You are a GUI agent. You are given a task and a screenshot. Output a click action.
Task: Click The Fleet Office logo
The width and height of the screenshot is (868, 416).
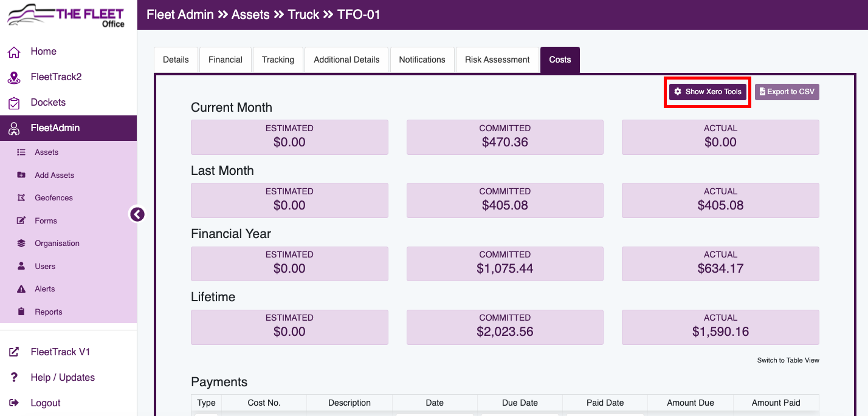[x=66, y=16]
